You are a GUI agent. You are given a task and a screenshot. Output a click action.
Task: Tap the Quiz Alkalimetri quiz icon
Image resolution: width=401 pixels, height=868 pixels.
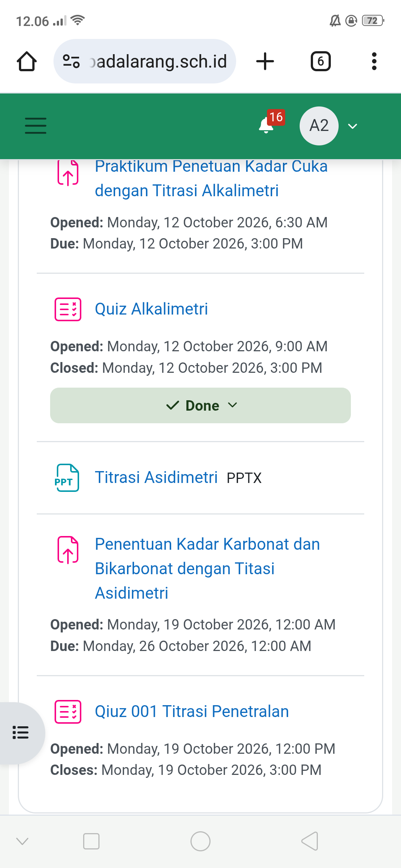click(x=68, y=309)
